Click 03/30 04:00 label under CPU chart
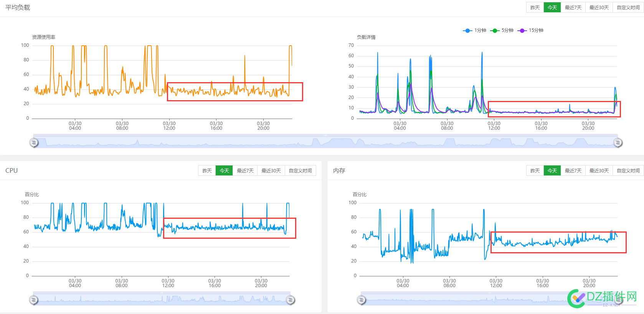 (x=75, y=283)
